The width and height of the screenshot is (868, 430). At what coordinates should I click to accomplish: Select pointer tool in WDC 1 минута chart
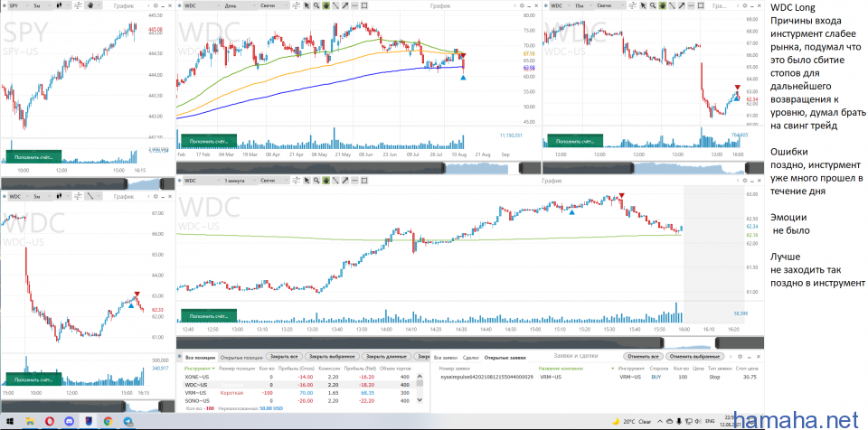click(307, 181)
